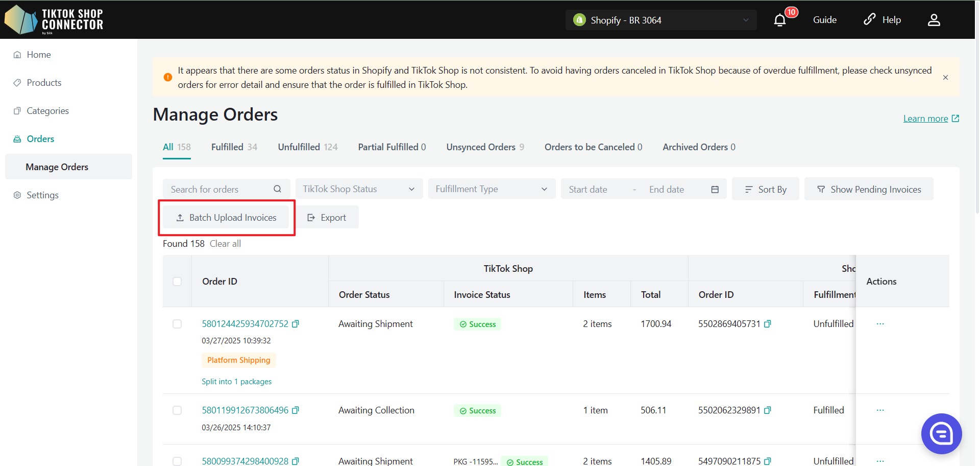This screenshot has width=980, height=466.
Task: Dismiss the orange warning banner
Action: (x=945, y=78)
